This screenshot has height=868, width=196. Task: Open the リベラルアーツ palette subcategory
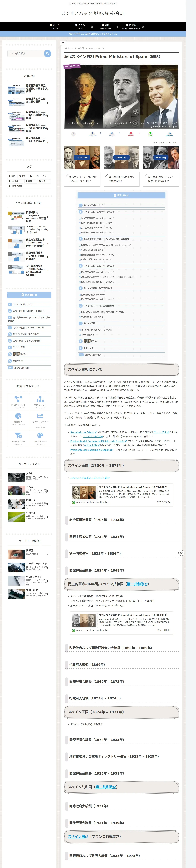[40, 438]
